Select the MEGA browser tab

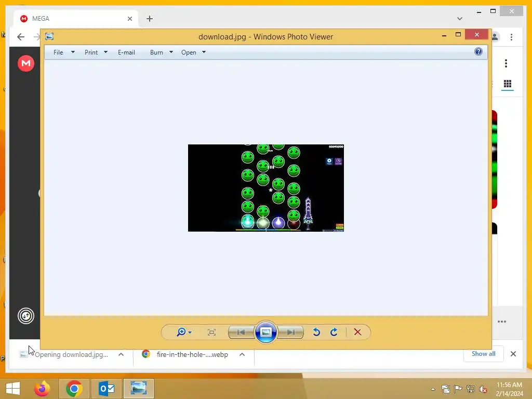click(76, 19)
